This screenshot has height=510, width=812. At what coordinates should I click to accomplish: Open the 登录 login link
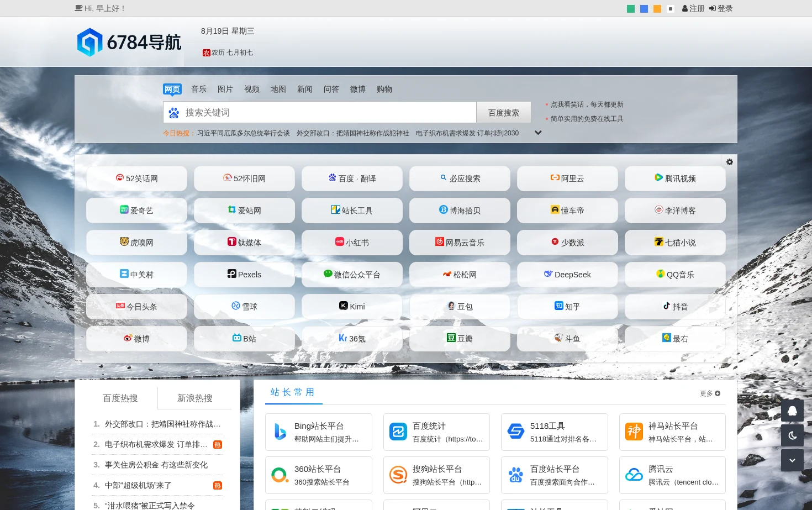coord(721,8)
